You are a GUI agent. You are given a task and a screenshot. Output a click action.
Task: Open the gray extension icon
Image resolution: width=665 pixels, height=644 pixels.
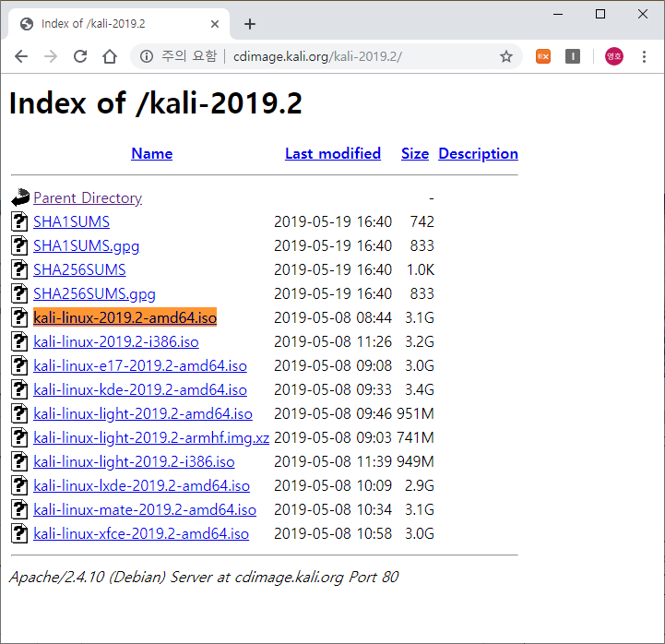(x=573, y=56)
